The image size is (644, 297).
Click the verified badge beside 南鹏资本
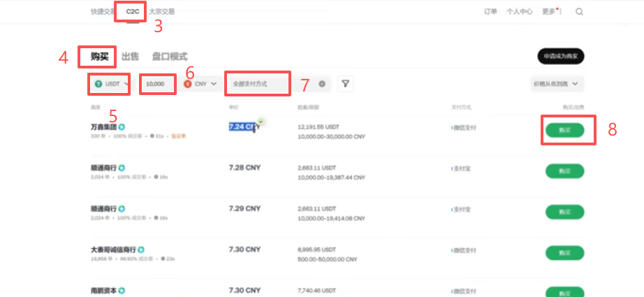[x=122, y=291]
